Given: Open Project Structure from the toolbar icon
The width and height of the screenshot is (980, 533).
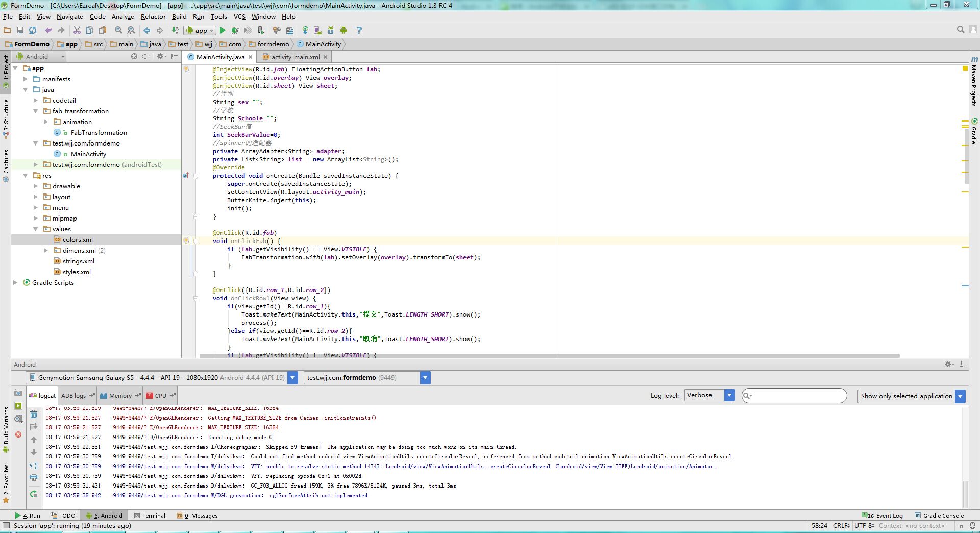Looking at the screenshot, I should [289, 30].
